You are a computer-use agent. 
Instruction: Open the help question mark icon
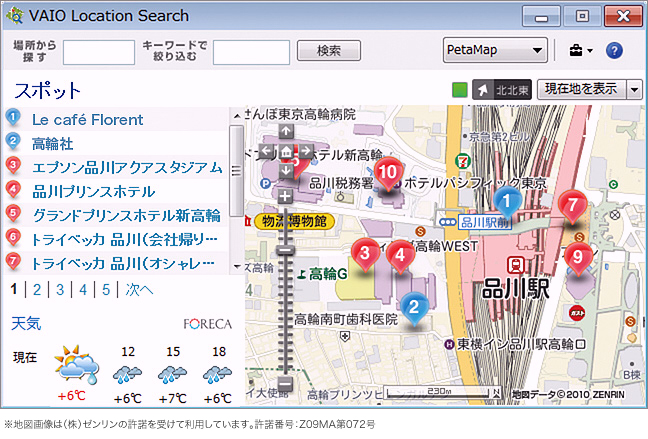click(x=614, y=50)
